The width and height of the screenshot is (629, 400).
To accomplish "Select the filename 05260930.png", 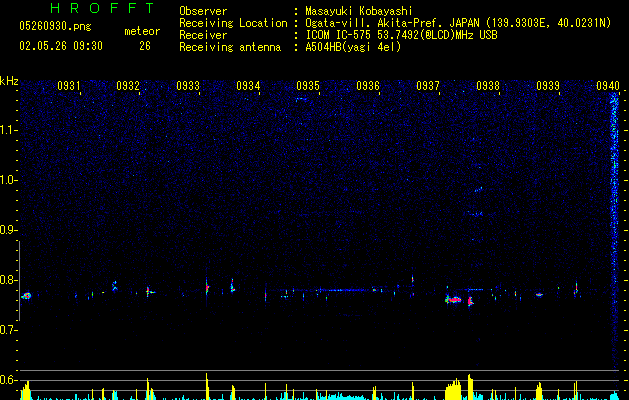I will pos(55,27).
